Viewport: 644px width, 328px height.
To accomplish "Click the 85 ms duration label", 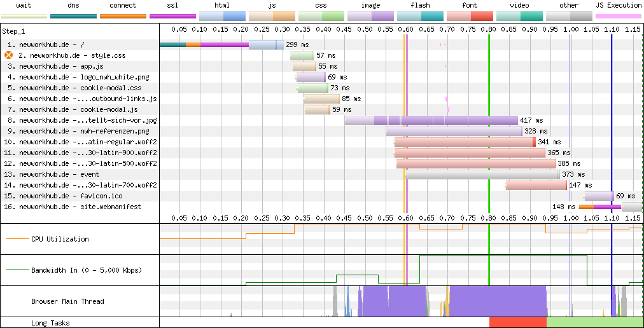I will pos(351,99).
